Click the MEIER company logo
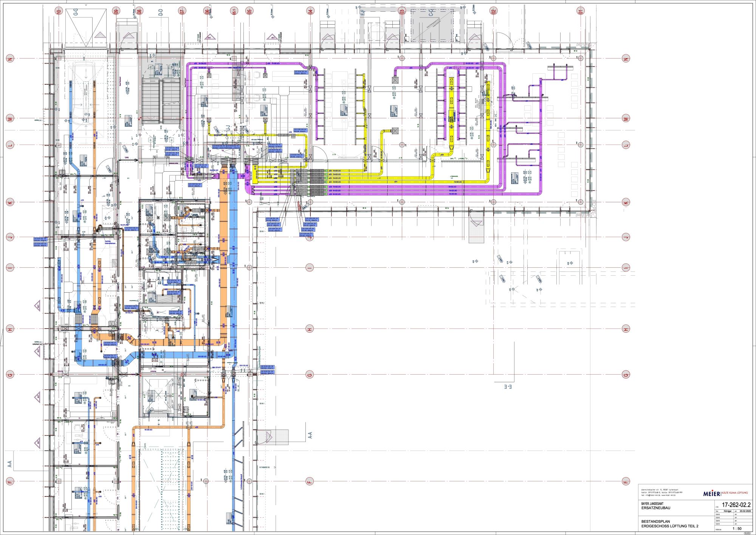 click(711, 493)
